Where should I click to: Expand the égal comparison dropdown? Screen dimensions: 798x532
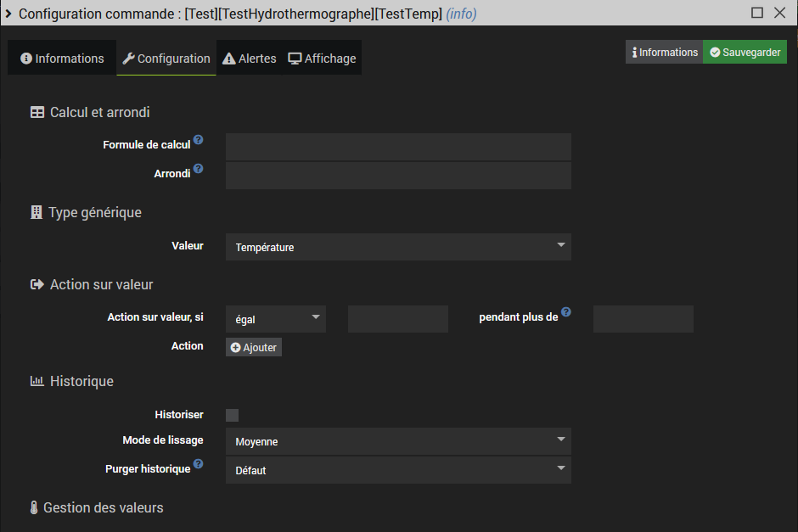276,319
